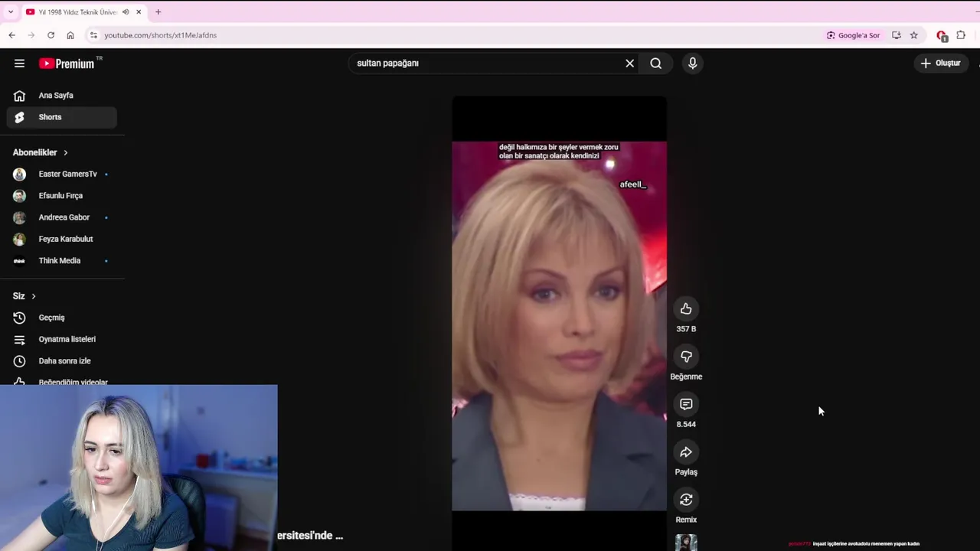
Task: Open the red extension icon with badge
Action: (x=942, y=35)
